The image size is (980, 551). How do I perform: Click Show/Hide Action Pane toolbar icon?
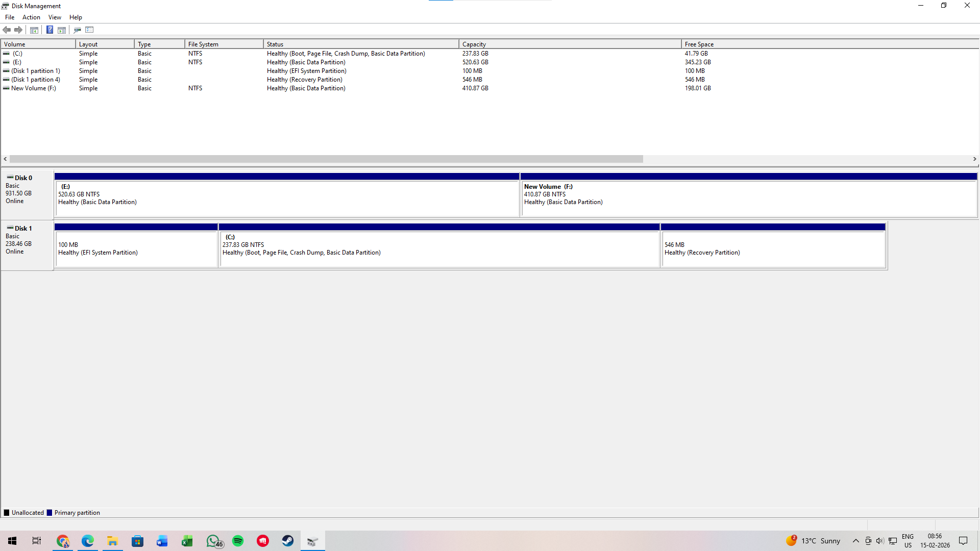[62, 30]
